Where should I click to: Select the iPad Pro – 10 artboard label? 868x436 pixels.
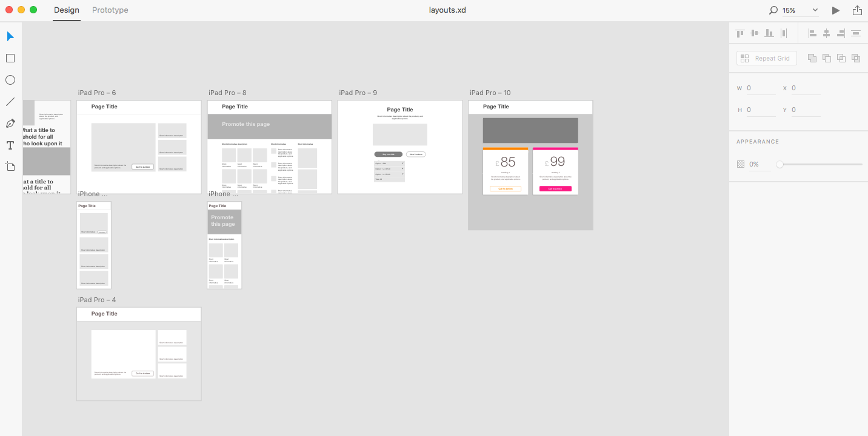click(490, 93)
